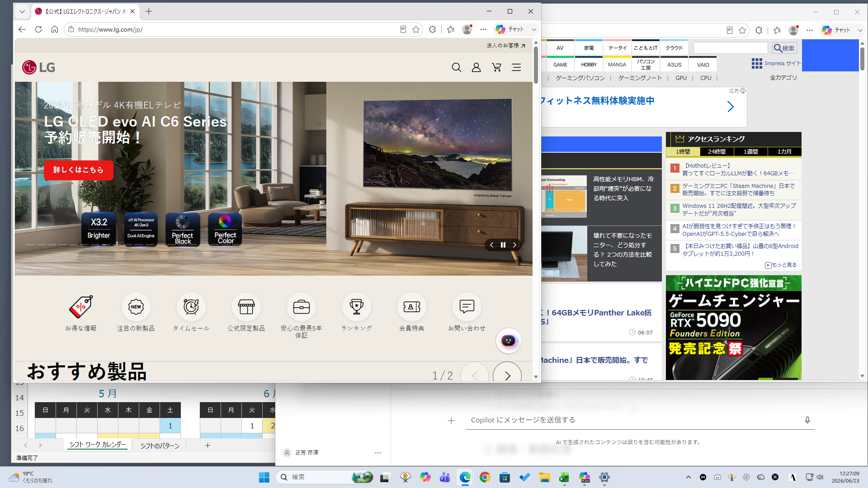The height and width of the screenshot is (488, 868).
Task: Open the LG account profile icon
Action: pos(476,67)
